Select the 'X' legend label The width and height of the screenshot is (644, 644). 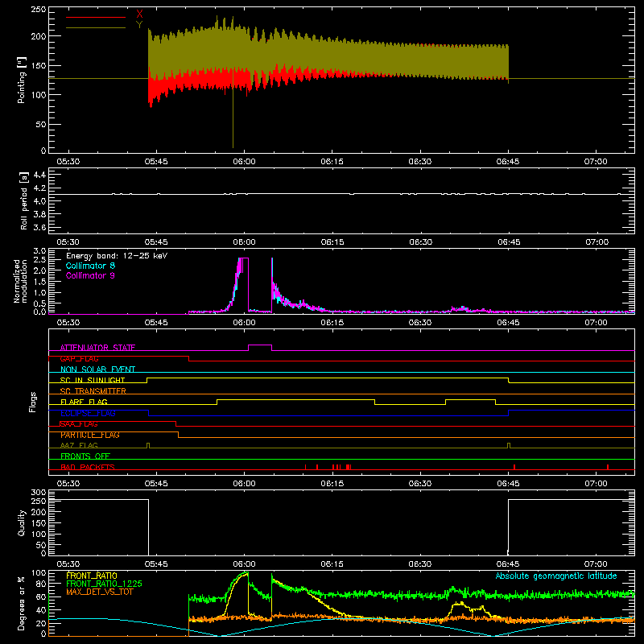139,14
